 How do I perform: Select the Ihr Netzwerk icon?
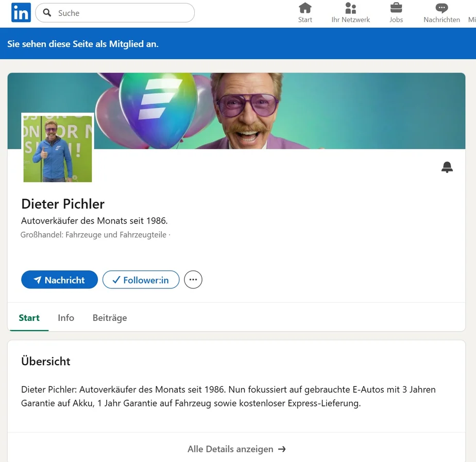pyautogui.click(x=351, y=8)
